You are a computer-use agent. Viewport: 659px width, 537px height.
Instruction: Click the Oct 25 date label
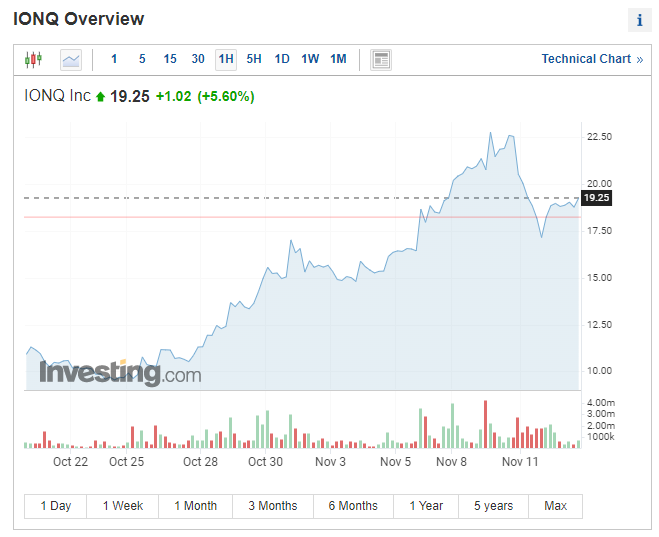[127, 462]
